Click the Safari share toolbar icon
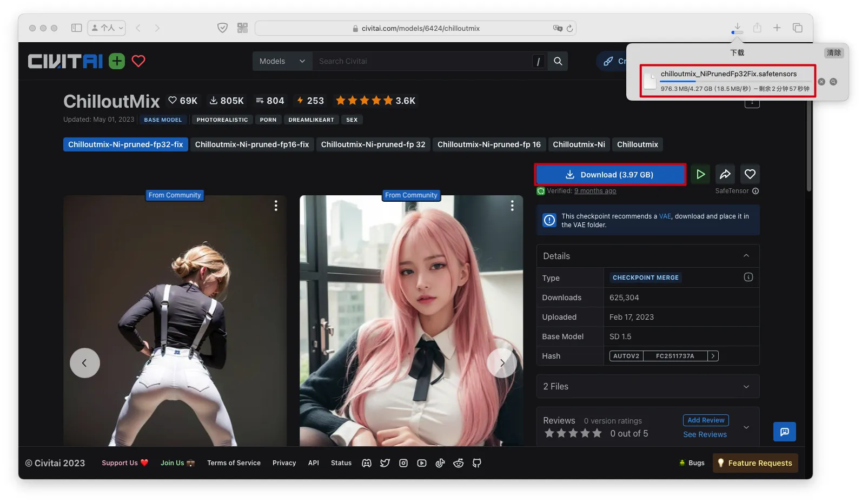Viewport: 868px width, 502px height. (757, 28)
